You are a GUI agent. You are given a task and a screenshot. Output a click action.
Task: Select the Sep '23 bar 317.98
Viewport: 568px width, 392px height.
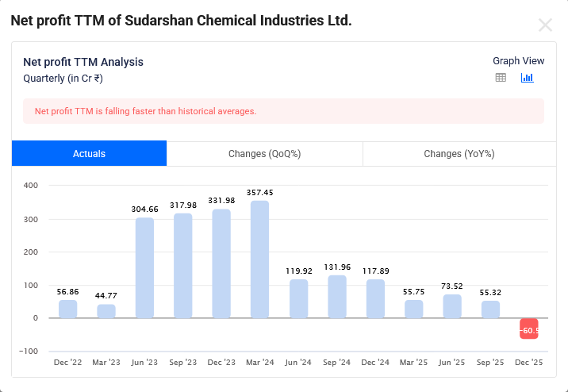183,266
